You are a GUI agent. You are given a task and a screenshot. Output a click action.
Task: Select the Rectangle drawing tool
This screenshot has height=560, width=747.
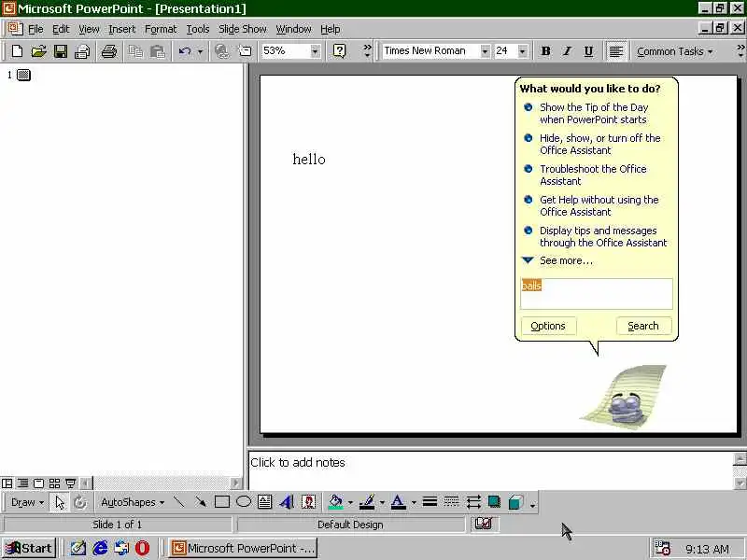pyautogui.click(x=222, y=501)
